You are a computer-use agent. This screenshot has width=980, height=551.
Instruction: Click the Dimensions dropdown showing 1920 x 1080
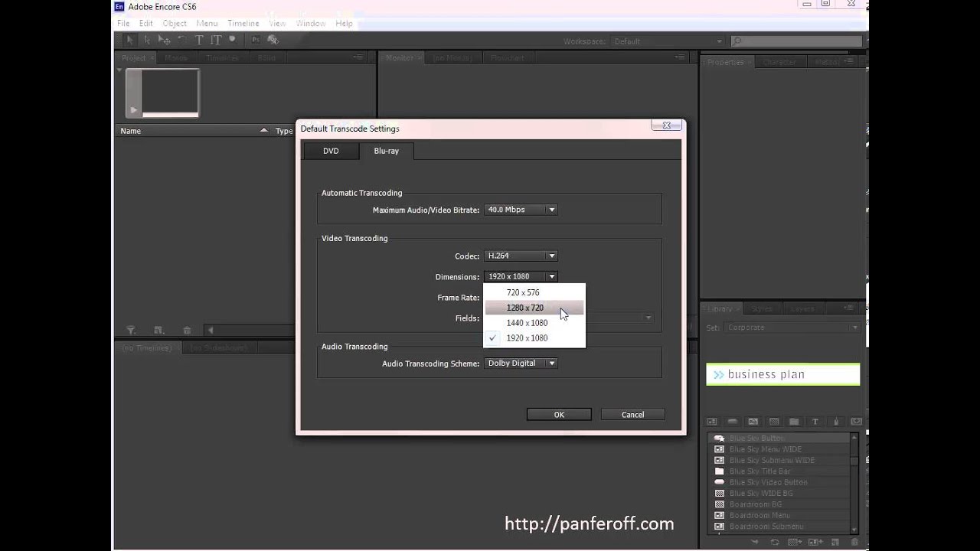point(521,276)
